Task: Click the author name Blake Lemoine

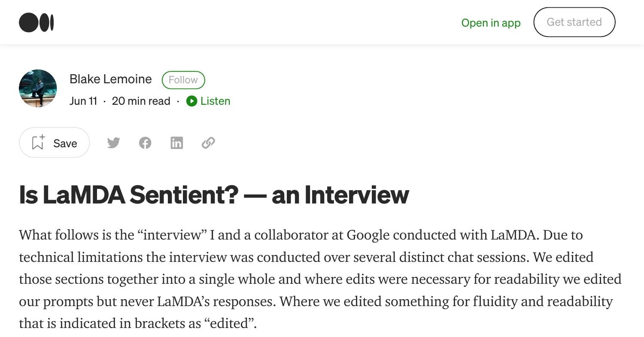Action: [110, 79]
